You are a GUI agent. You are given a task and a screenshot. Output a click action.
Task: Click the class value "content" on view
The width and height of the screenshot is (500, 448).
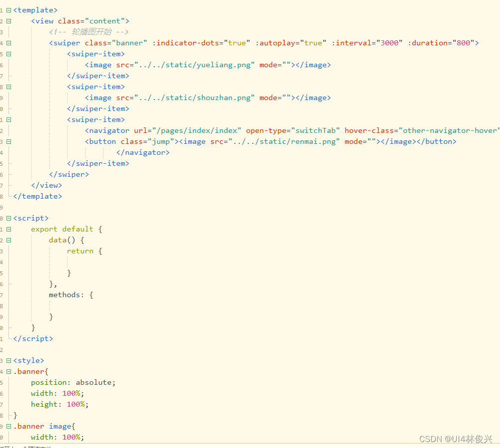pos(105,21)
